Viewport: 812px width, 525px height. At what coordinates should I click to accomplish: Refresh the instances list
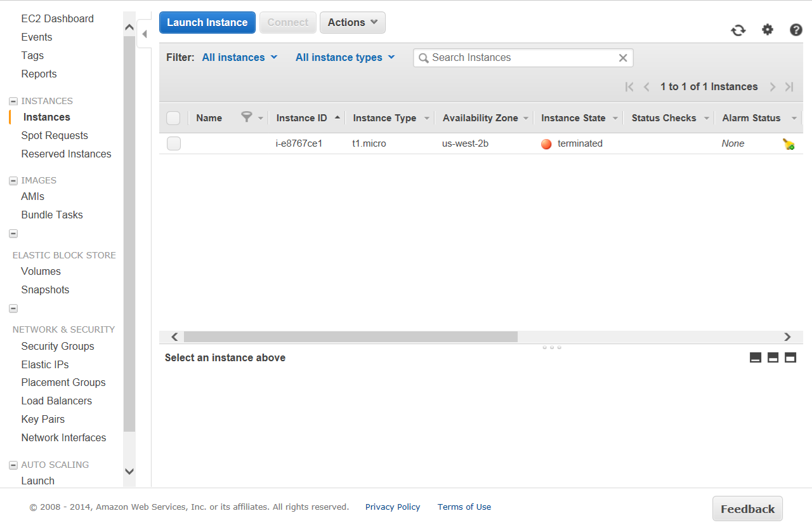pyautogui.click(x=738, y=30)
